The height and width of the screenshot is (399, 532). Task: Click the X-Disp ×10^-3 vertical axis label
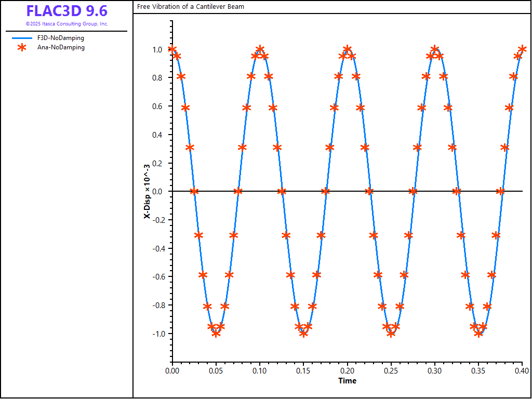[x=147, y=192]
